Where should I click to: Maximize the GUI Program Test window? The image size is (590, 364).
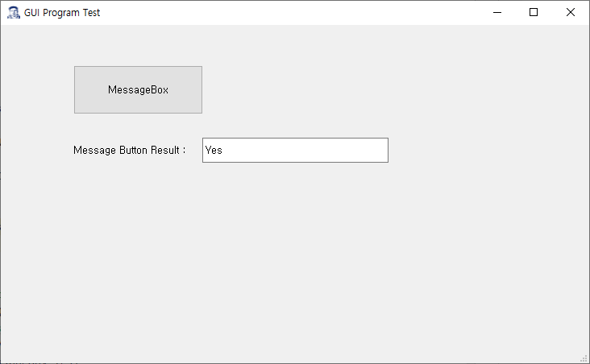pyautogui.click(x=534, y=12)
